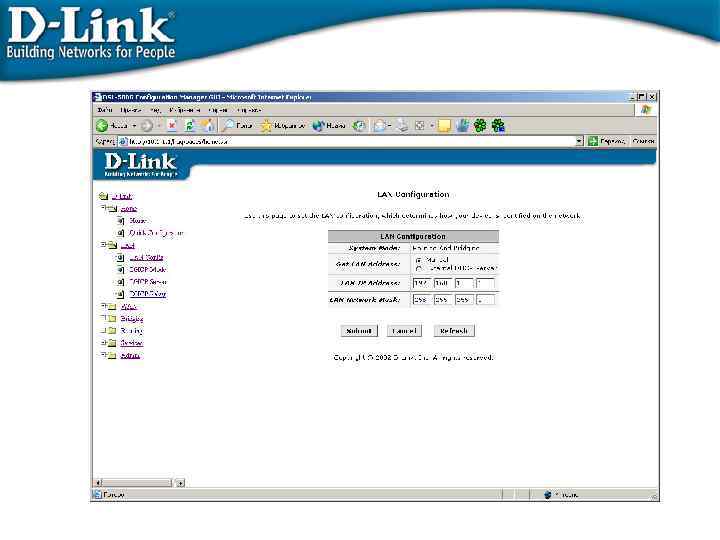Click the plain green ICQ flower icon
Viewport: 720px width, 540px height.
tap(480, 125)
